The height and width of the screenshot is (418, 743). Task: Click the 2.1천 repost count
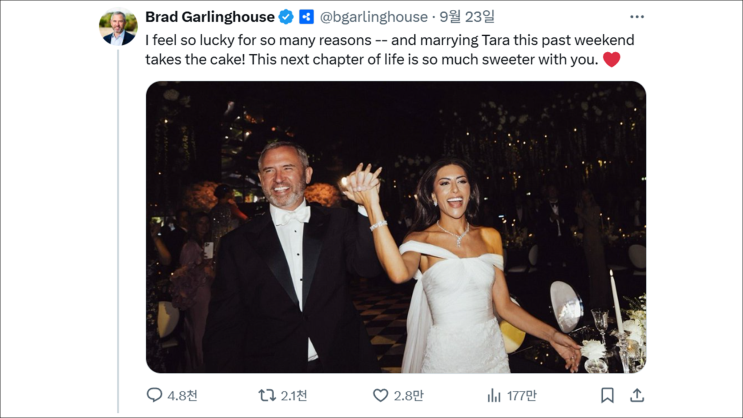point(294,395)
